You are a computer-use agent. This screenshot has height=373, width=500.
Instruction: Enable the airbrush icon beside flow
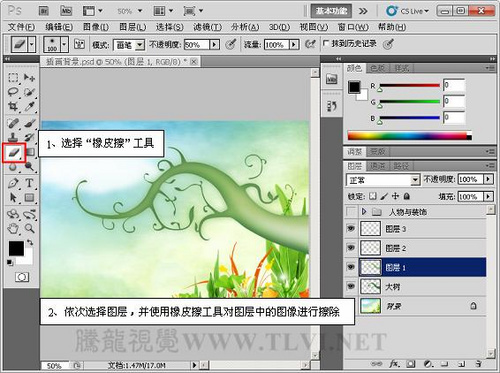tap(310, 44)
